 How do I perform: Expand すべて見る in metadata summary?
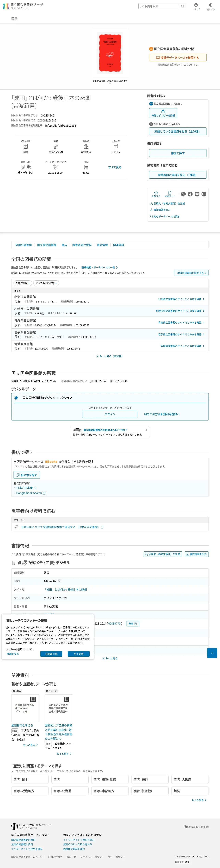115,167
